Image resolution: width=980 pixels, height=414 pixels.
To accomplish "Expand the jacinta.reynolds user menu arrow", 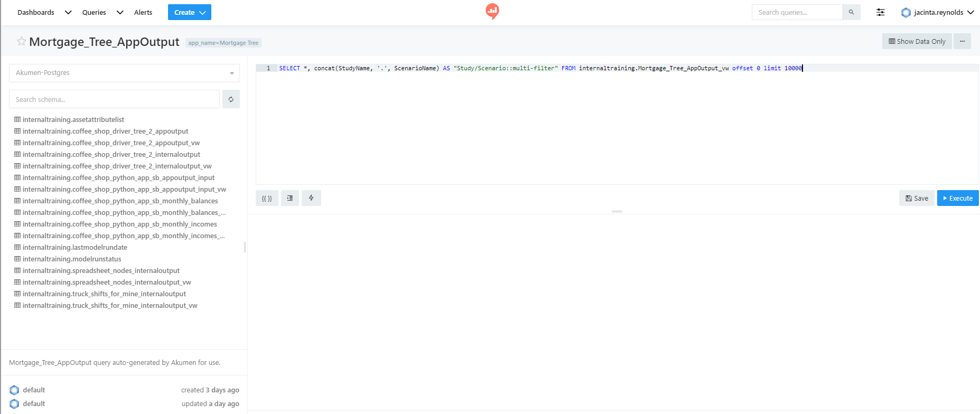I will pyautogui.click(x=970, y=12).
